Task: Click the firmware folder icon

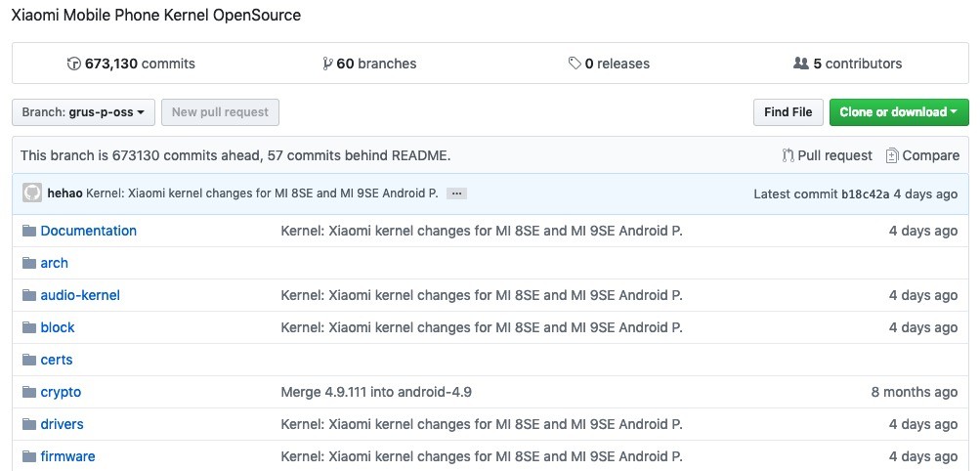Action: (29, 456)
